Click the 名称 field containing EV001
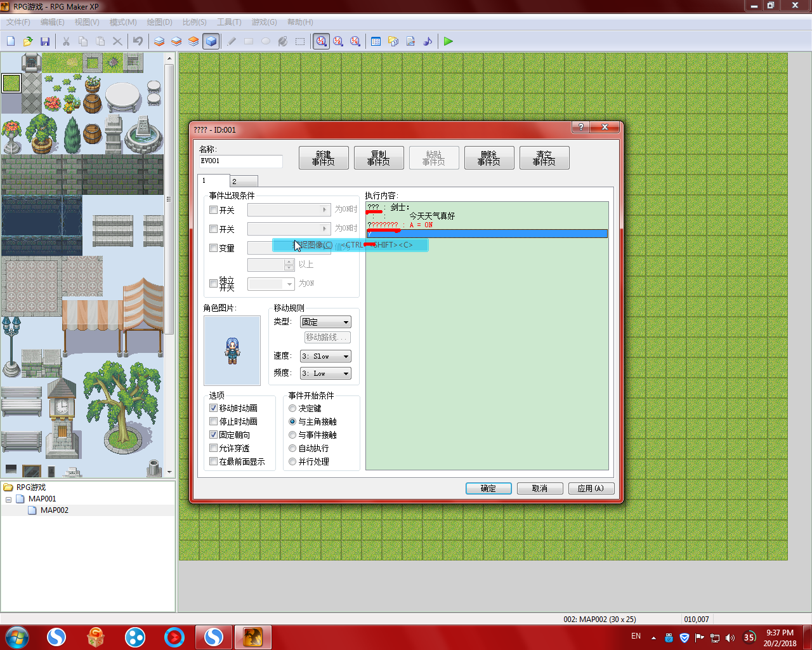The image size is (812, 650). (x=241, y=161)
